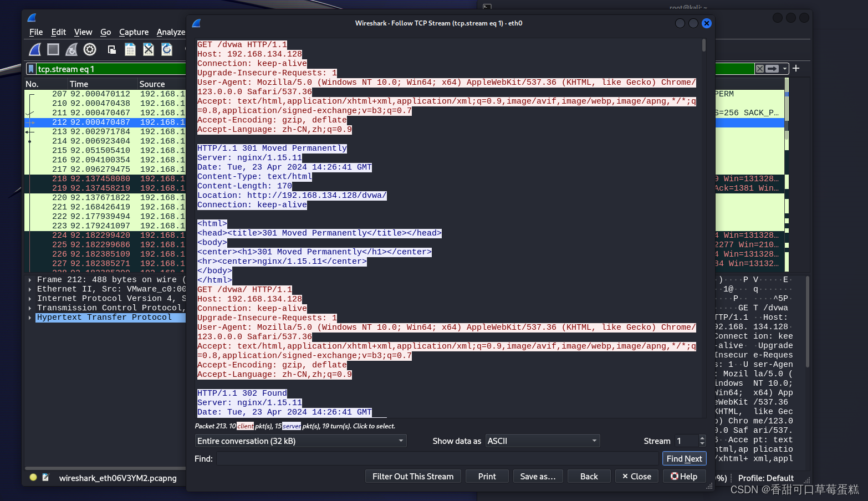The height and width of the screenshot is (501, 868).
Task: Click the Find text input field
Action: click(x=437, y=458)
